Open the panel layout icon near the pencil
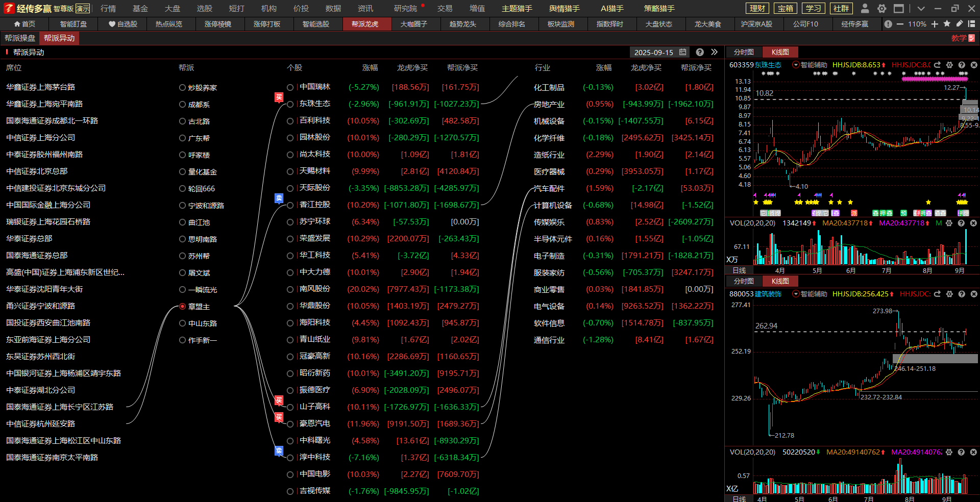 (971, 23)
